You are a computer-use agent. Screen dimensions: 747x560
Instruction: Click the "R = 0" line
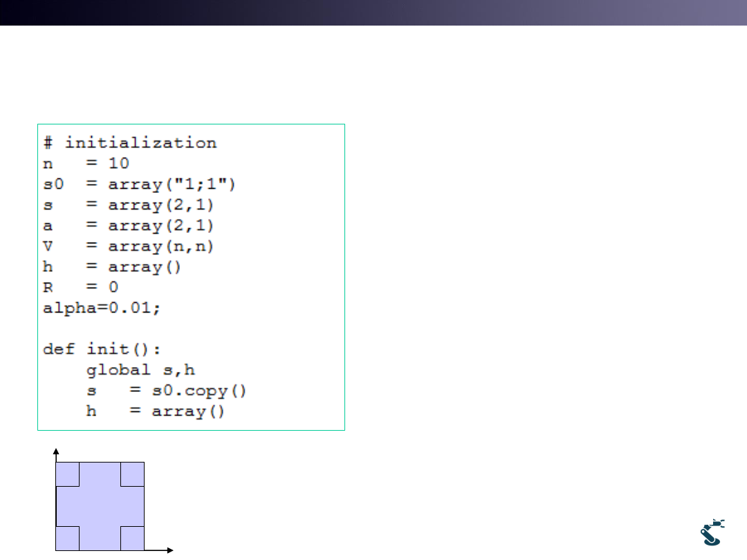[81, 288]
